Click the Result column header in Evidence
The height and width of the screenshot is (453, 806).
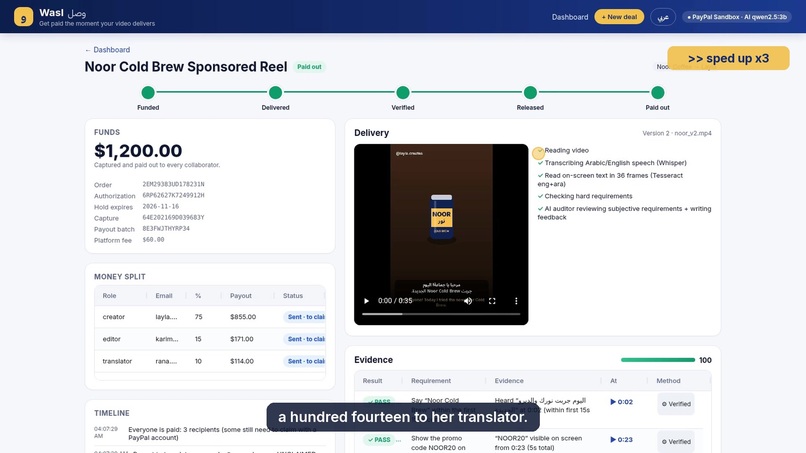pos(372,380)
